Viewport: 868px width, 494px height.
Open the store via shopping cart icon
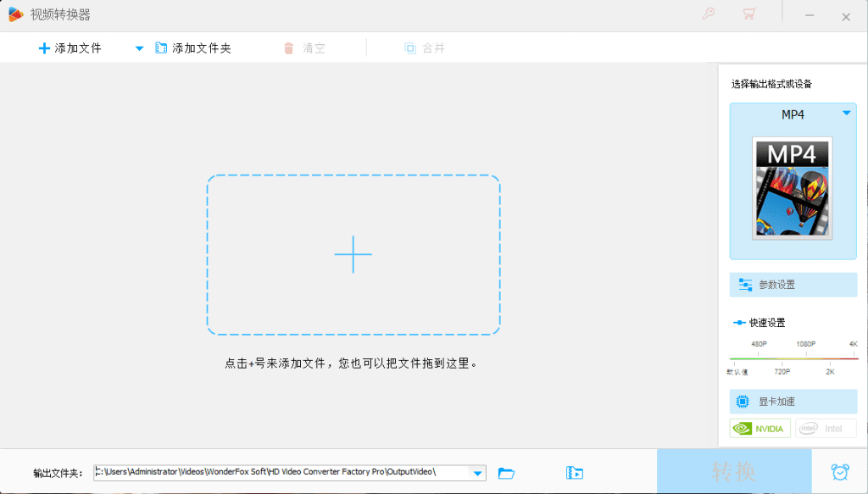pyautogui.click(x=749, y=14)
